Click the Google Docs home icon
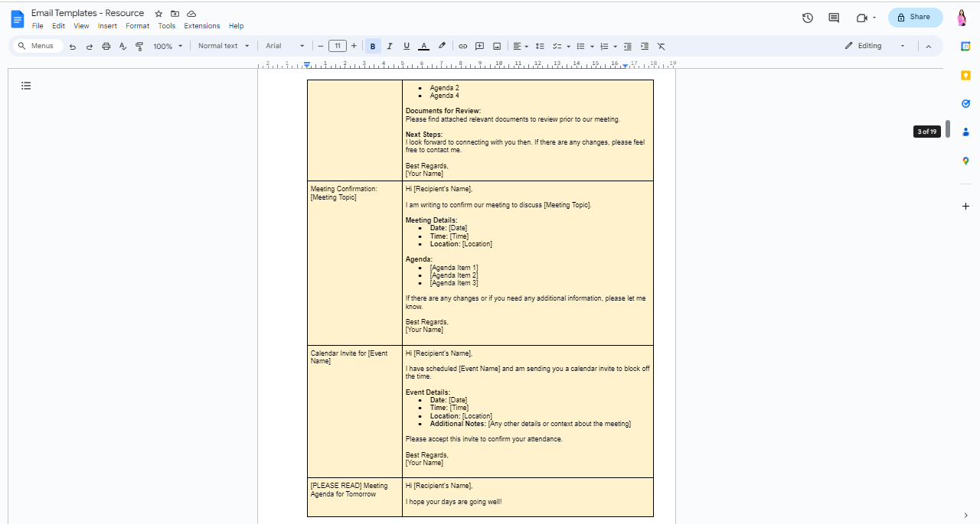This screenshot has width=980, height=524. coord(17,19)
